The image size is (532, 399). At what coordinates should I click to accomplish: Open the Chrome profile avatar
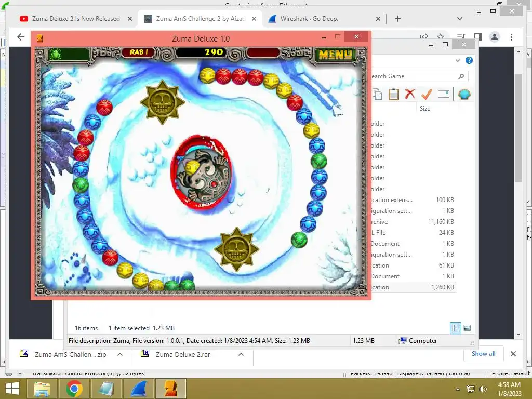tap(495, 37)
